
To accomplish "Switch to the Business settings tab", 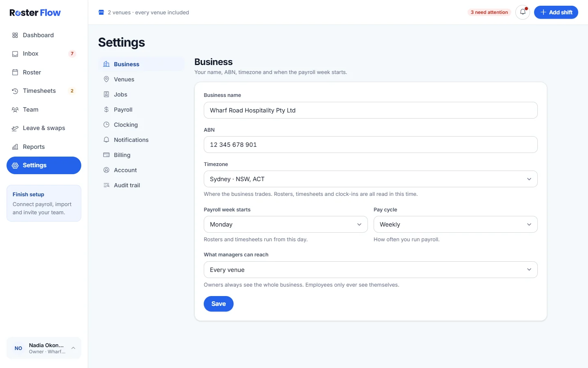I will (141, 64).
